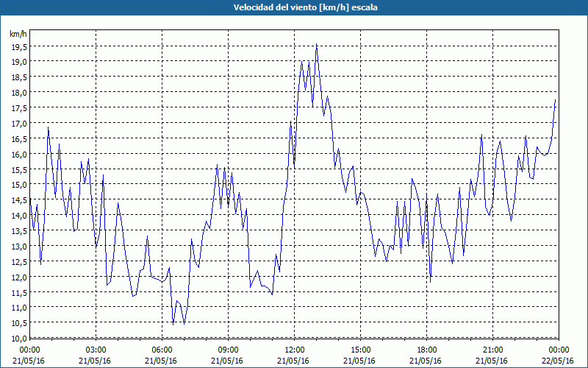This screenshot has height=368, width=588.
Task: Click the 19,0 y-axis label
Action: (x=18, y=62)
